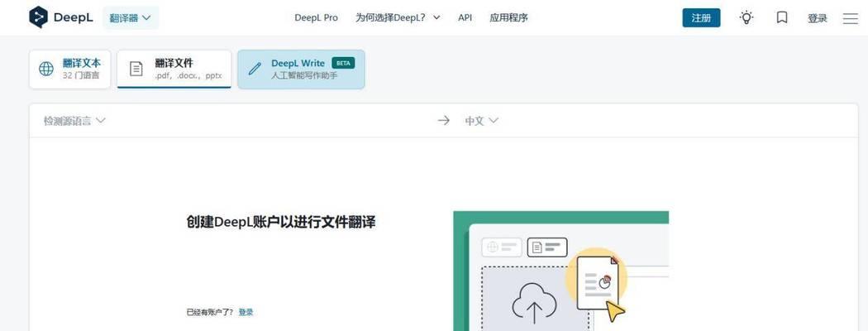The image size is (868, 331).
Task: Click the arrow between language selectors
Action: (443, 120)
